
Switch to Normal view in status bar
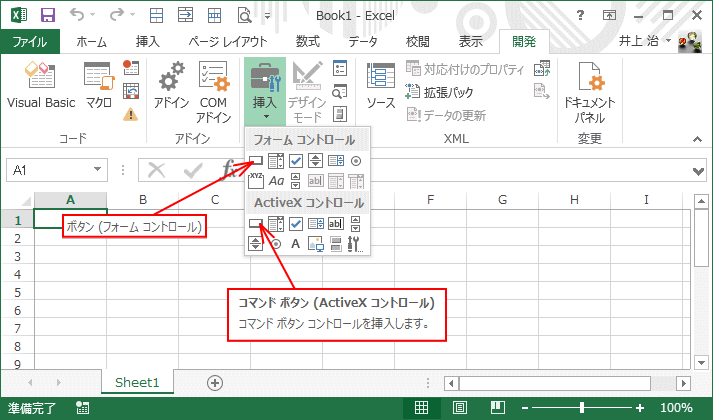coord(422,408)
